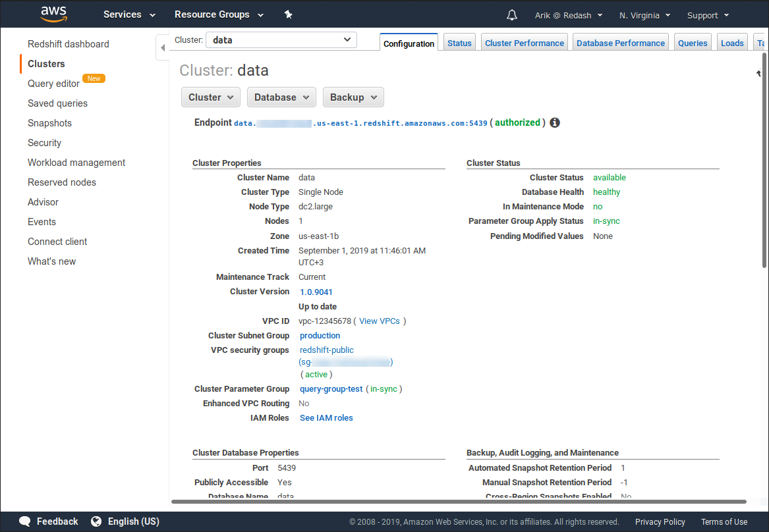Open the Terms of Use link
Screen dimensions: 769x532
724,521
